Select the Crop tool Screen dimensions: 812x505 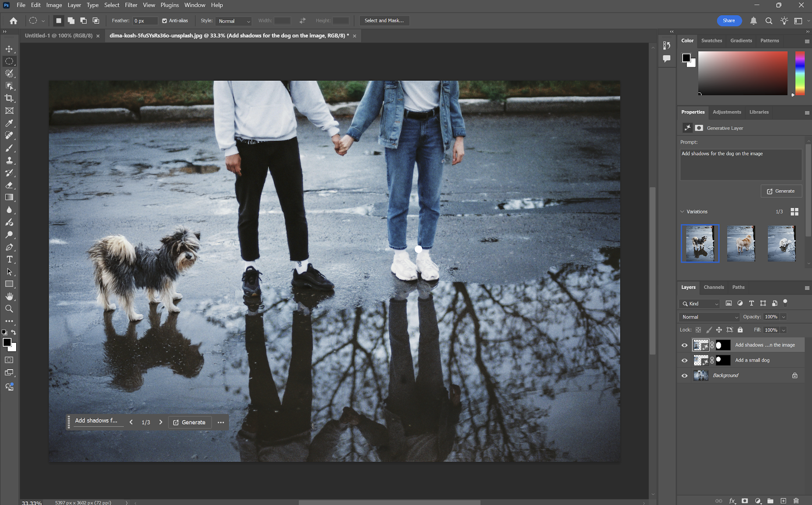(9, 98)
